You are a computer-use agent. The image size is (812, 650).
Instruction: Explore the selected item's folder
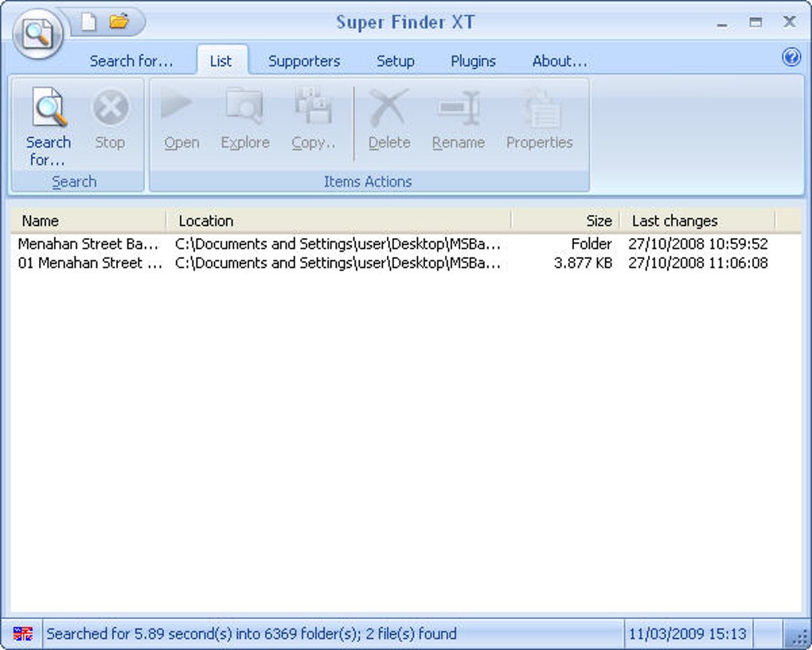245,119
